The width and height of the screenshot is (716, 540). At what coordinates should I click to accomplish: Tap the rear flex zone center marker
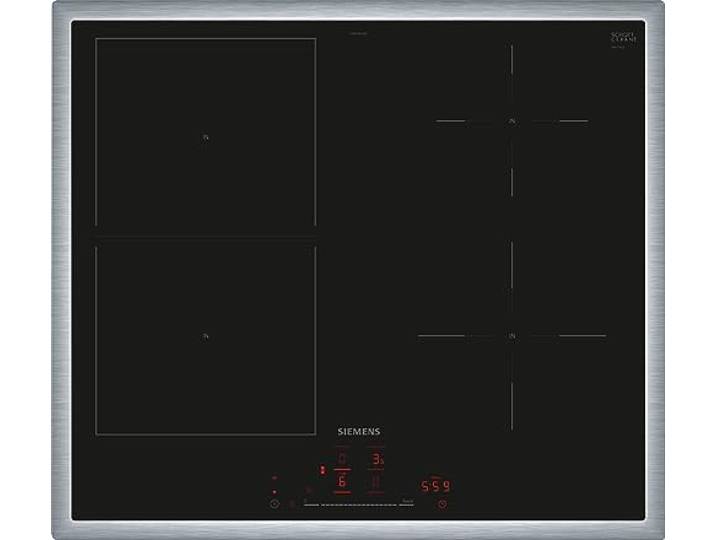205,137
